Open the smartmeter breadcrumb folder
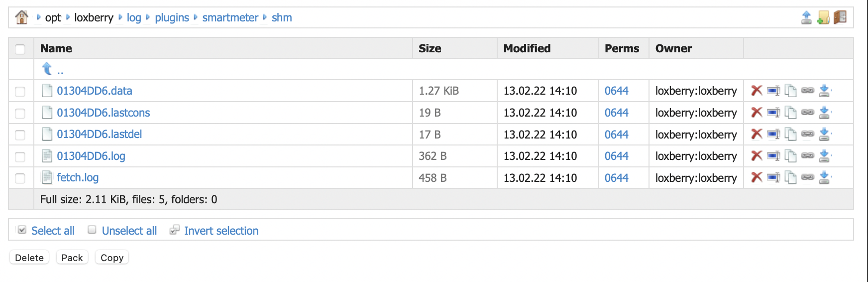Screen dimensions: 868x282 pos(230,18)
